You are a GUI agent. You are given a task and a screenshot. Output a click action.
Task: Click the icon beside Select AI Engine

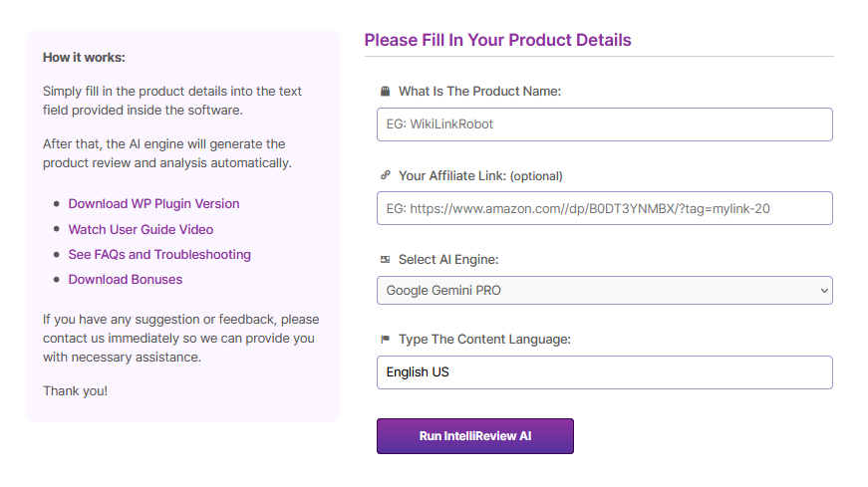coord(385,260)
